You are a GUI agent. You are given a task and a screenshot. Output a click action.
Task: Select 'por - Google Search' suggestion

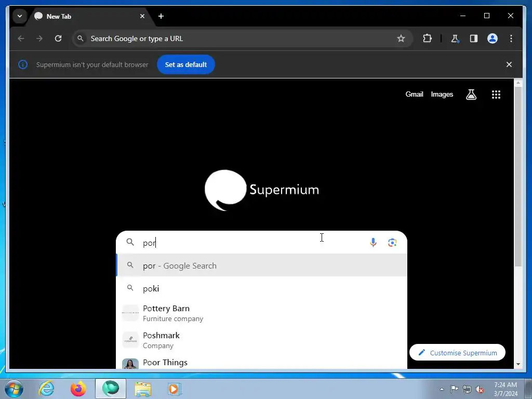(x=261, y=265)
